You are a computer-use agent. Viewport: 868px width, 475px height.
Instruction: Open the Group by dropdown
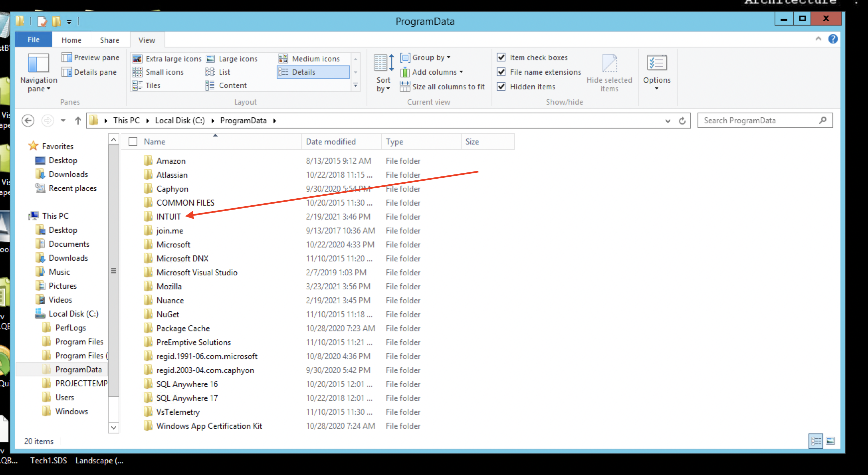pos(426,57)
